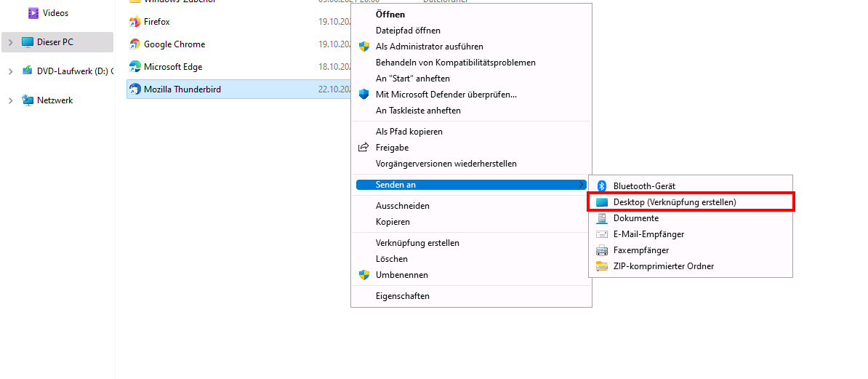This screenshot has width=868, height=379.
Task: Select the Firefox file name
Action: pyautogui.click(x=156, y=22)
